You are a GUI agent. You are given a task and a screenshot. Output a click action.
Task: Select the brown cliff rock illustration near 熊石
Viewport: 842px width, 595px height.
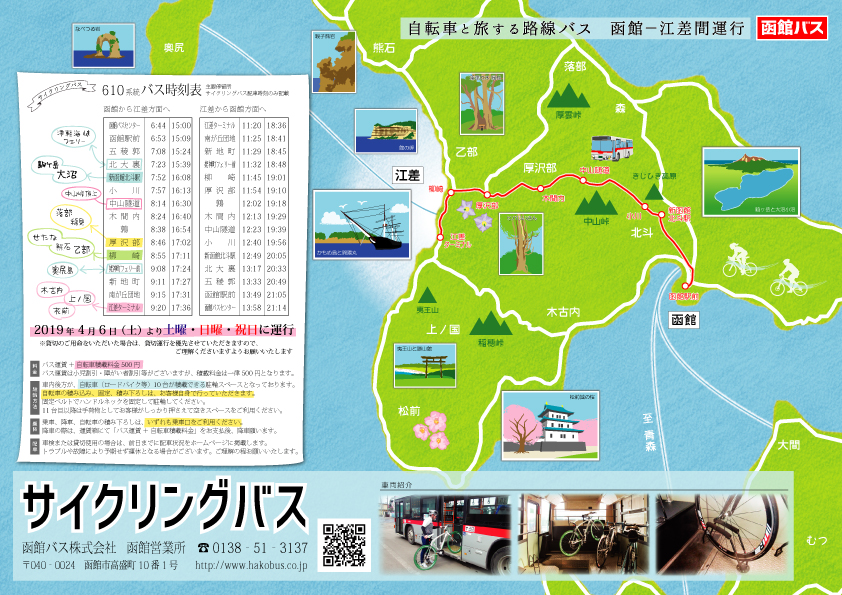coord(333,61)
